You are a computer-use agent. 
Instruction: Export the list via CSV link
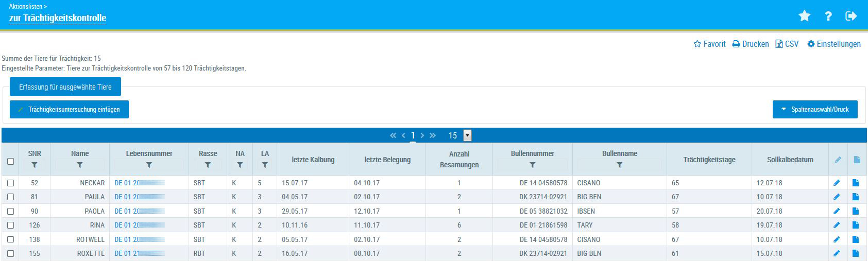point(787,44)
